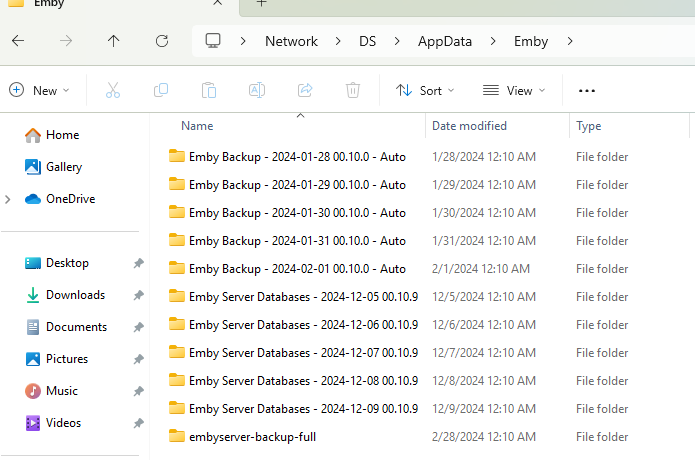Click the pin icon beside Videos

point(139,423)
